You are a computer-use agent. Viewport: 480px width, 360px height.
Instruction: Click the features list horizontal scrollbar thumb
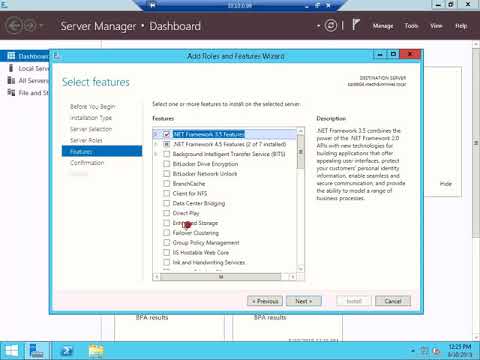221,277
